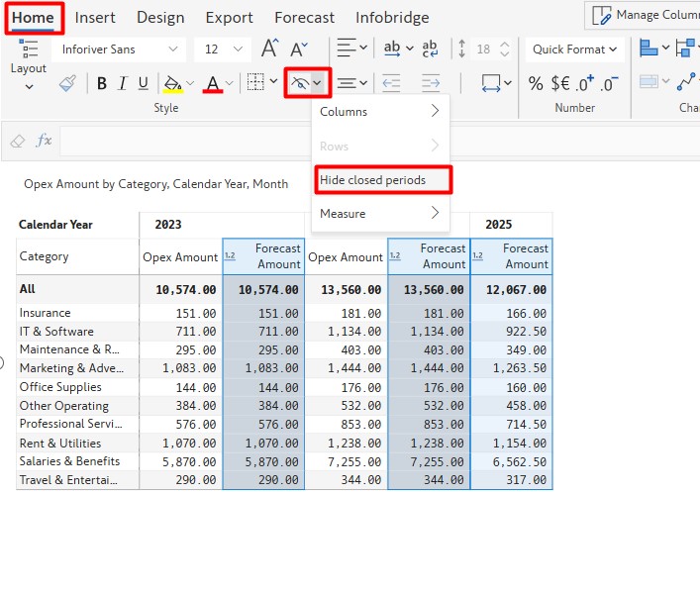Click the percent format icon

(x=536, y=84)
